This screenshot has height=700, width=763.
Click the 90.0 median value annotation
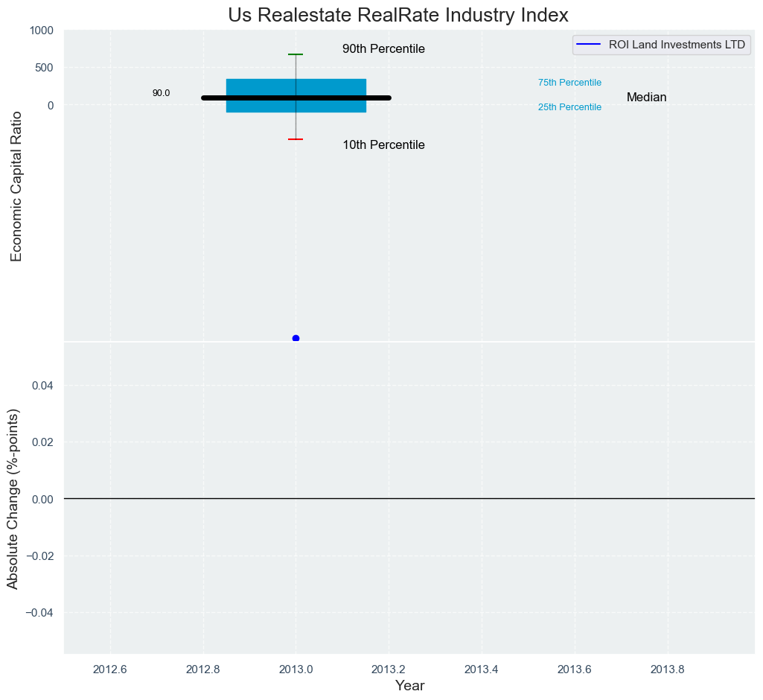click(161, 93)
